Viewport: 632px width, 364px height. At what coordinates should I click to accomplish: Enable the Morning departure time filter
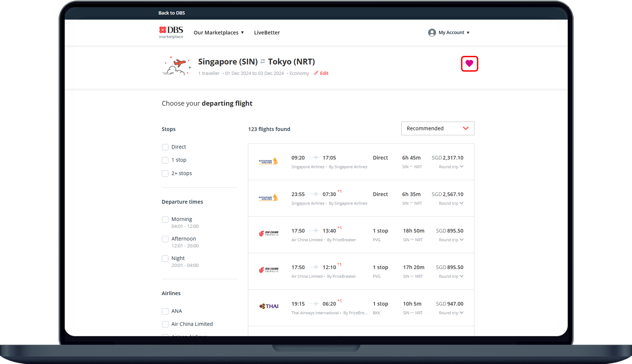coord(165,219)
